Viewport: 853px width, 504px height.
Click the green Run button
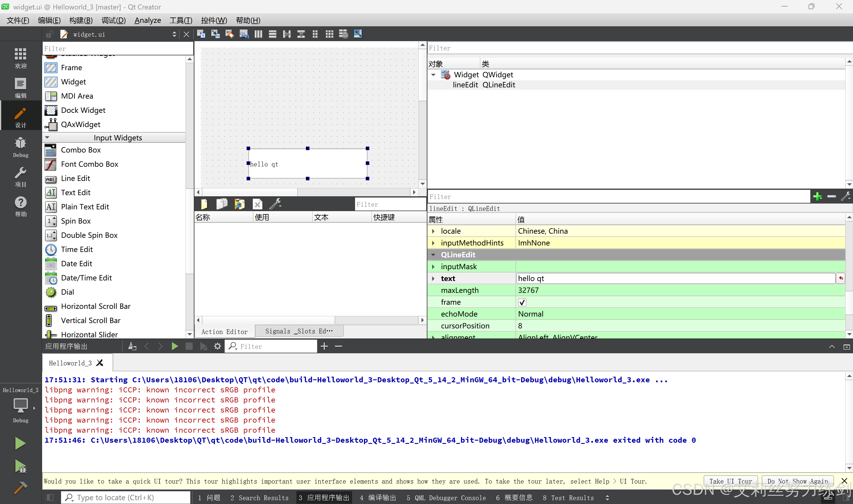click(x=20, y=443)
